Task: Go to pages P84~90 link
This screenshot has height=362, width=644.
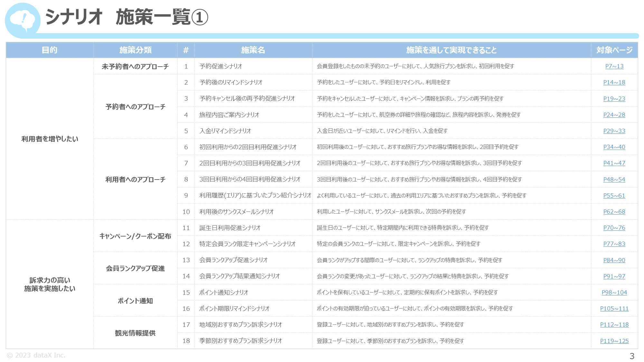Action: (614, 260)
